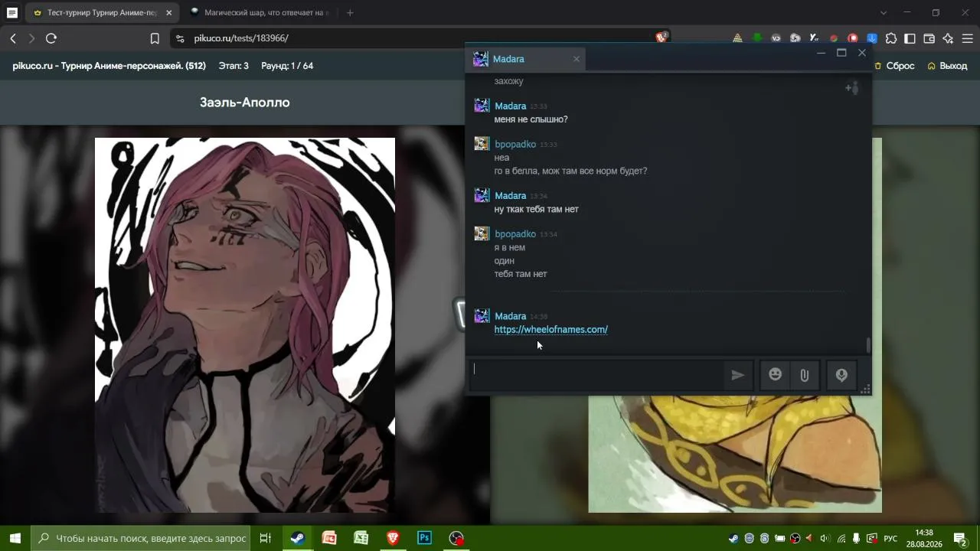Open Photoshop from the taskbar
Image resolution: width=980 pixels, height=551 pixels.
pyautogui.click(x=424, y=538)
